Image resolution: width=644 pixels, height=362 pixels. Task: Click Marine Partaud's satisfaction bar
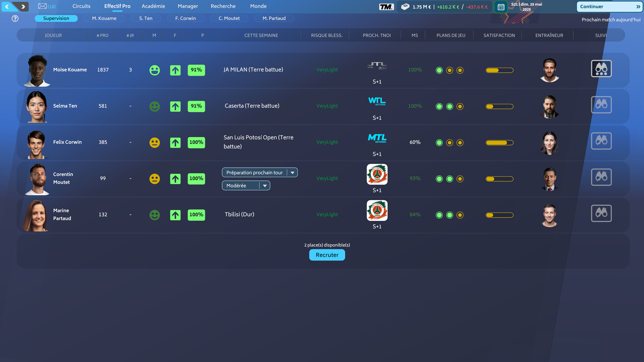pos(499,215)
